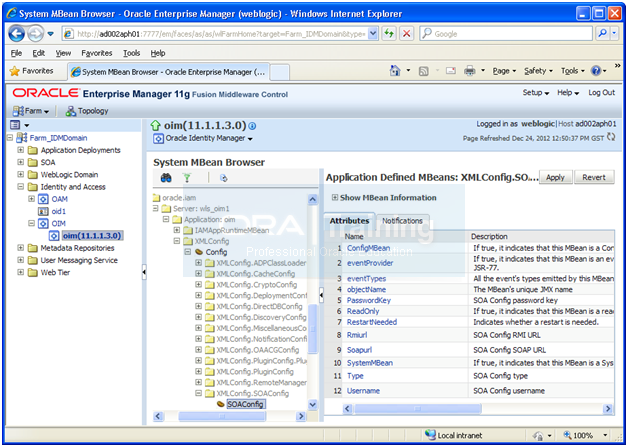Click the Favorites star button
628x447 pixels.
pos(32,71)
